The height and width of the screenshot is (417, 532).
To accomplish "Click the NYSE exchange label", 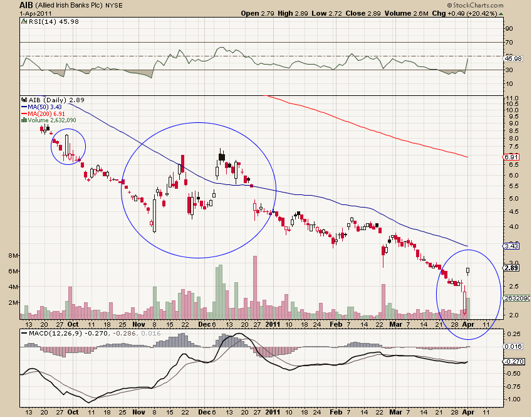I will [114, 6].
